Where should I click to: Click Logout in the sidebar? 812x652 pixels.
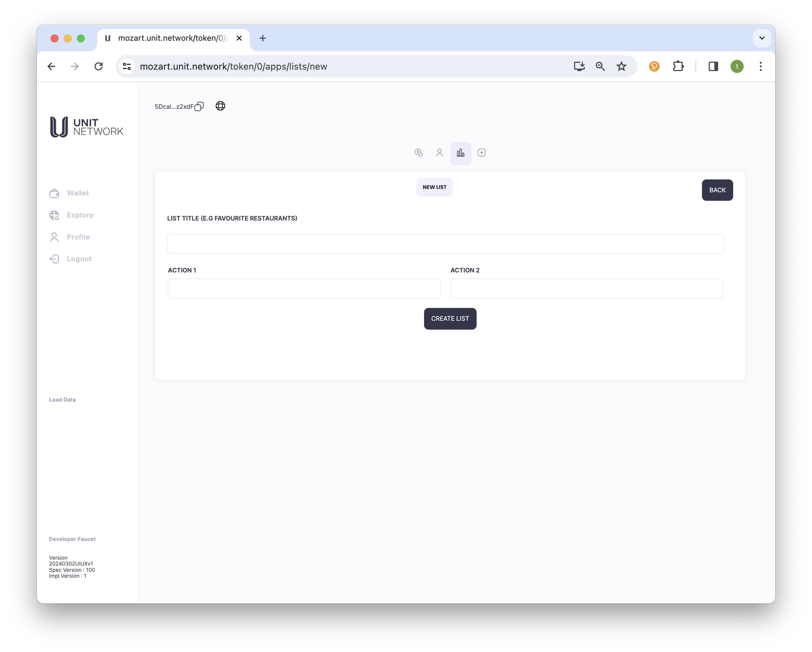point(79,259)
